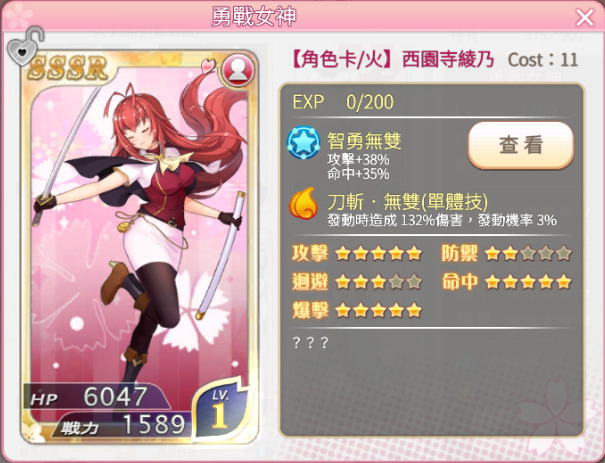Click the ??? description text
605x463 pixels.
(311, 342)
